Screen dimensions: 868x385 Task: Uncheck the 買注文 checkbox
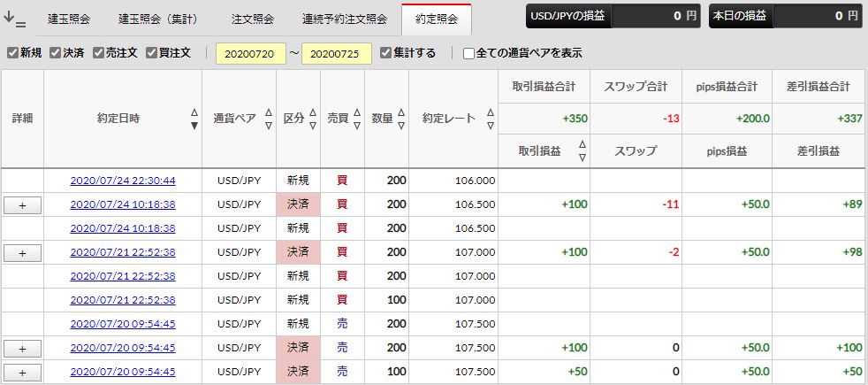[151, 53]
